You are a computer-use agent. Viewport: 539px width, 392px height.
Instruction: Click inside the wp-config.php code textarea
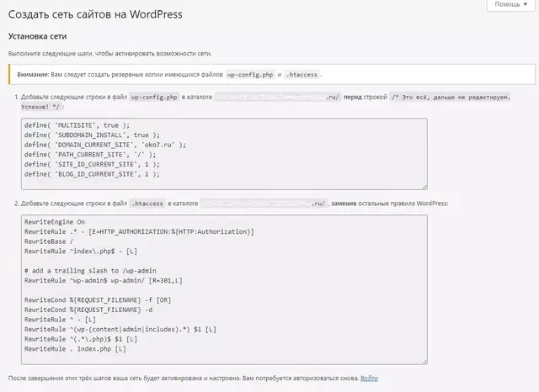point(224,154)
